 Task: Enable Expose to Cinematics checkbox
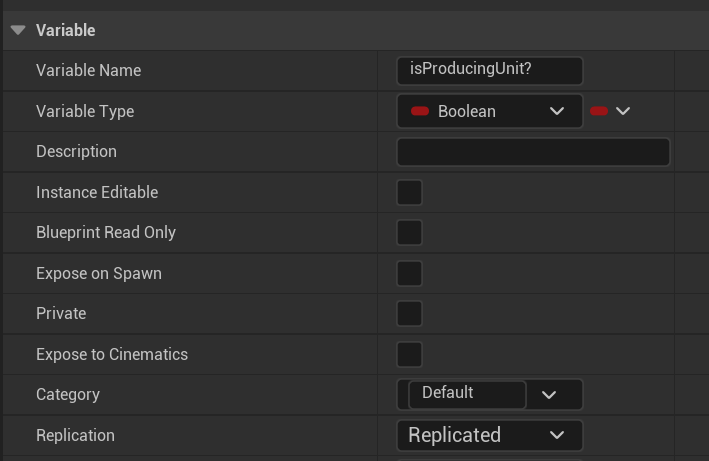[x=410, y=354]
